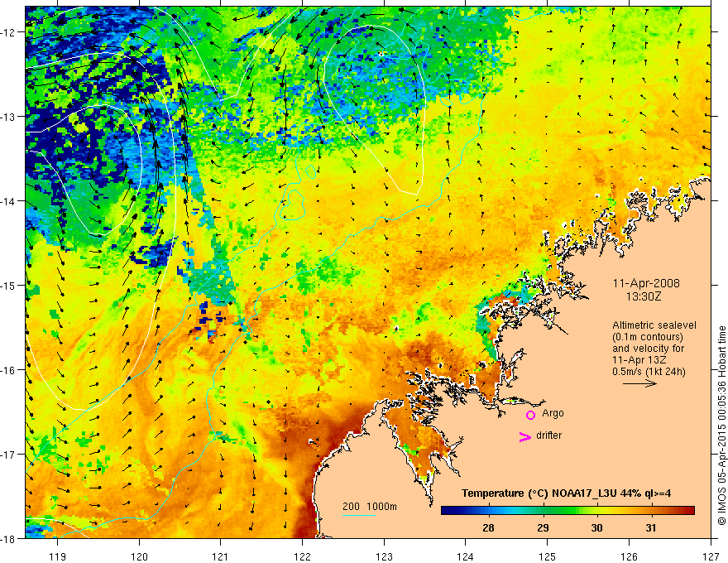Click the 'and velocity for' legend text
The image size is (728, 563).
pyautogui.click(x=649, y=349)
